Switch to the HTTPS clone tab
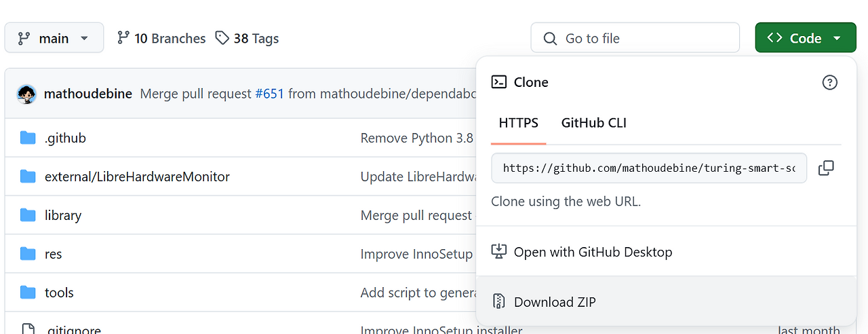This screenshot has width=868, height=334. (x=518, y=123)
